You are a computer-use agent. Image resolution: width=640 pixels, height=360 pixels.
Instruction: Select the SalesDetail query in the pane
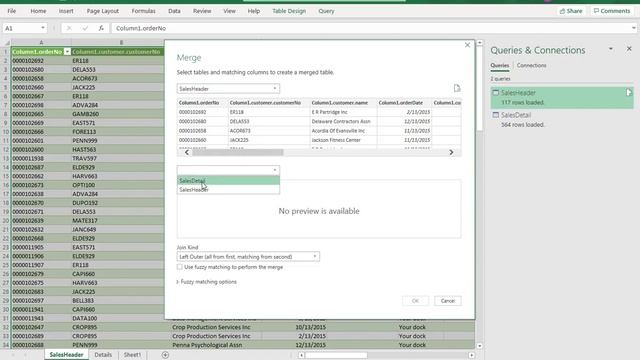point(562,120)
